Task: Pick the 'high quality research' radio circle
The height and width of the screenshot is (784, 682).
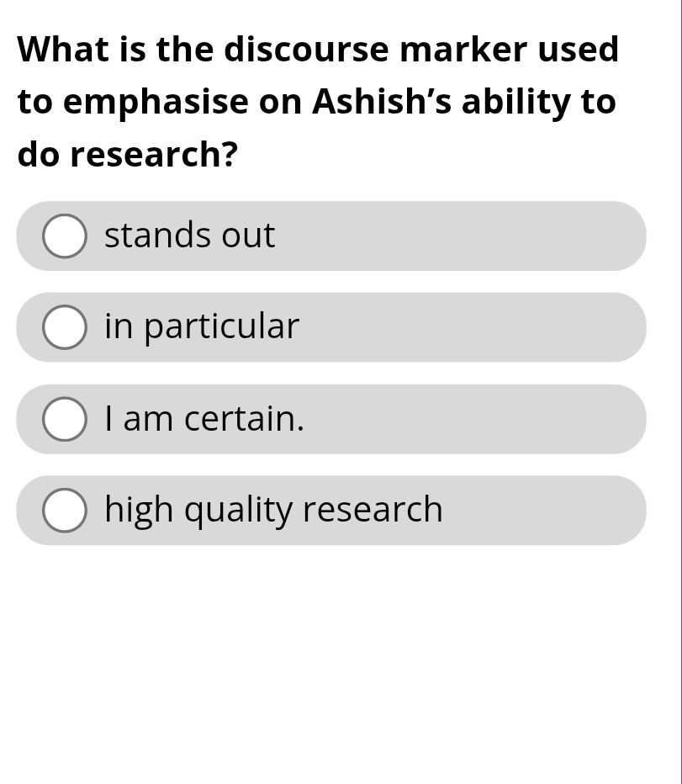Action: pos(65,511)
